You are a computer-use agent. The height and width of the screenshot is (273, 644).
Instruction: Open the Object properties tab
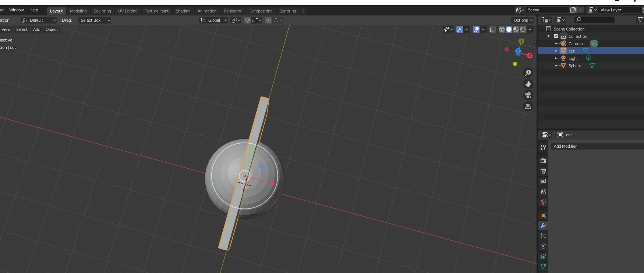coord(543,215)
